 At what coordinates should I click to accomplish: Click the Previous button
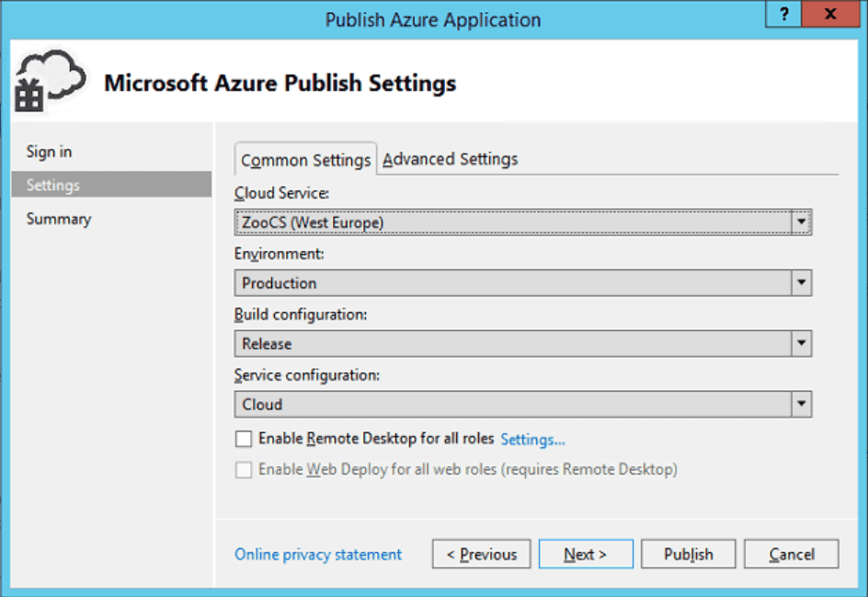[x=482, y=554]
